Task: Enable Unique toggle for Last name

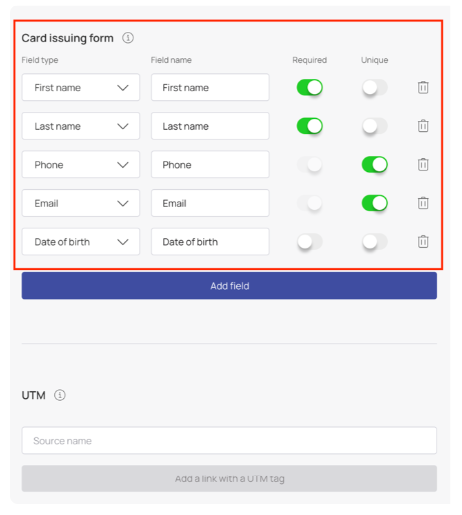Action: tap(375, 126)
